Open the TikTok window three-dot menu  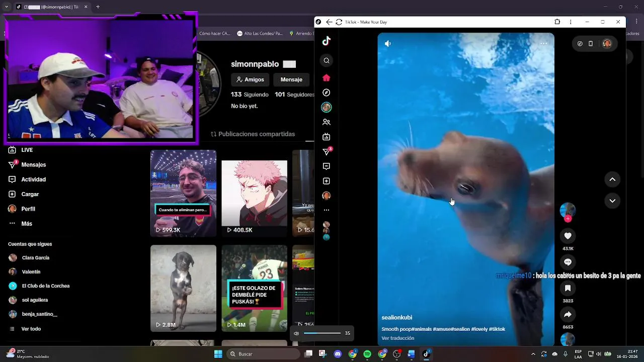click(571, 22)
